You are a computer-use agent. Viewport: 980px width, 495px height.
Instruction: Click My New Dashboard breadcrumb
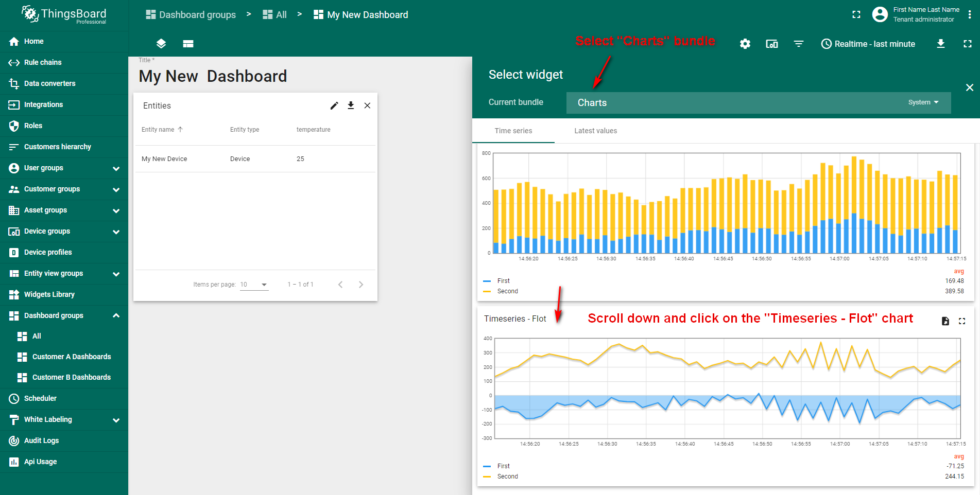point(361,14)
